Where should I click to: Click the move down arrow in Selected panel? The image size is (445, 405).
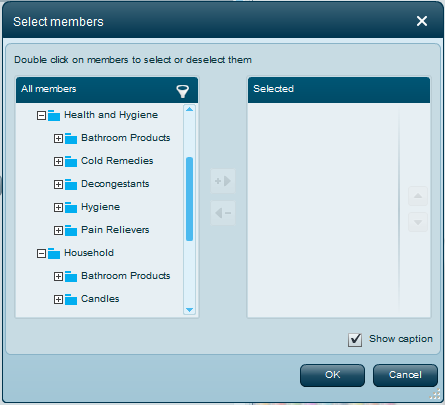point(418,222)
